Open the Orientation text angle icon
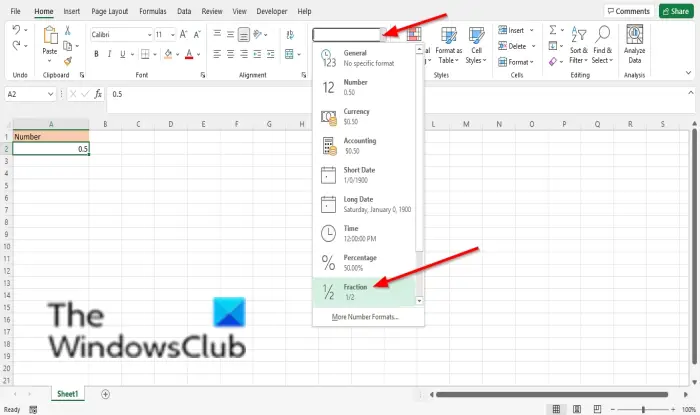The image size is (700, 415). pos(258,34)
